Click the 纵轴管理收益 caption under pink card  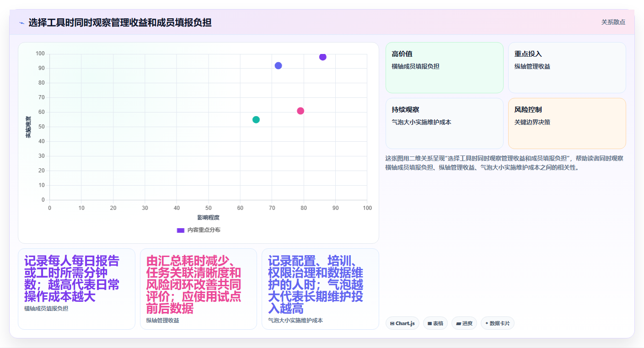tap(163, 321)
